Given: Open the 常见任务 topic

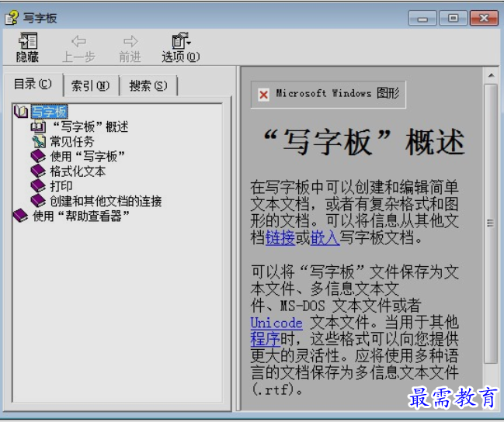Looking at the screenshot, I should (x=72, y=142).
